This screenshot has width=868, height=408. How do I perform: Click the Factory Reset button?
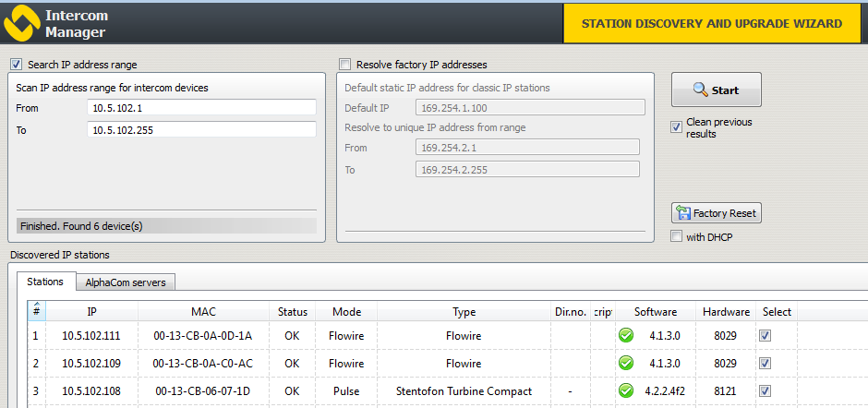click(x=717, y=213)
